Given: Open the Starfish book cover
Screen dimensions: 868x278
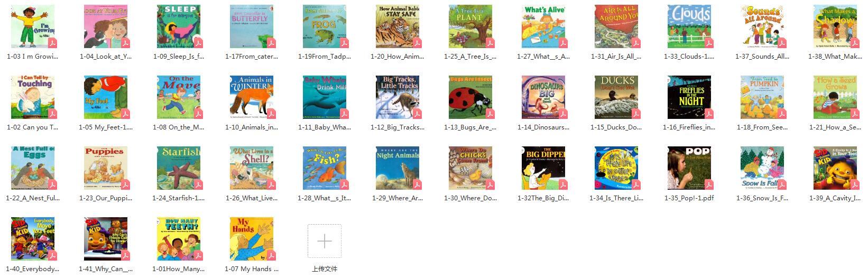Looking at the screenshot, I should click(179, 168).
